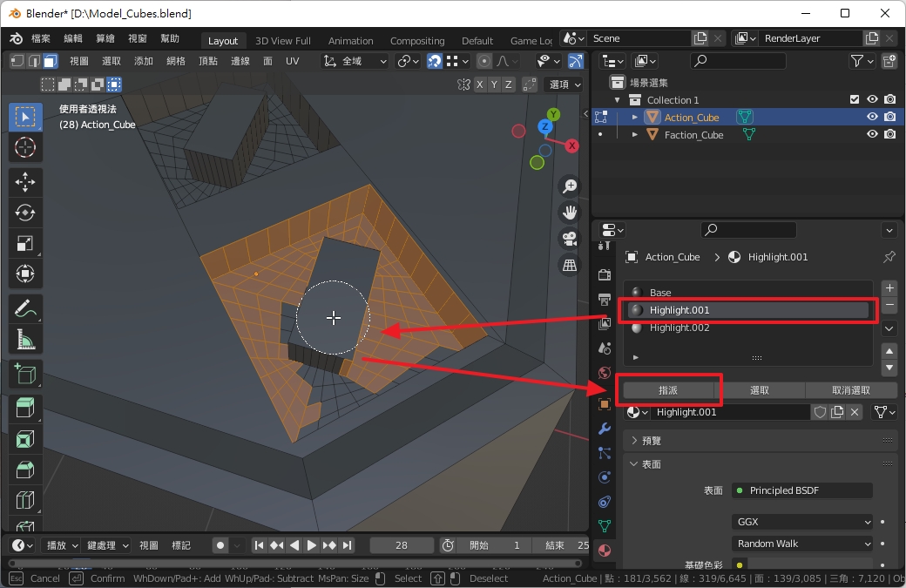Select Highlight.002 material slot
The height and width of the screenshot is (588, 906).
(x=679, y=328)
